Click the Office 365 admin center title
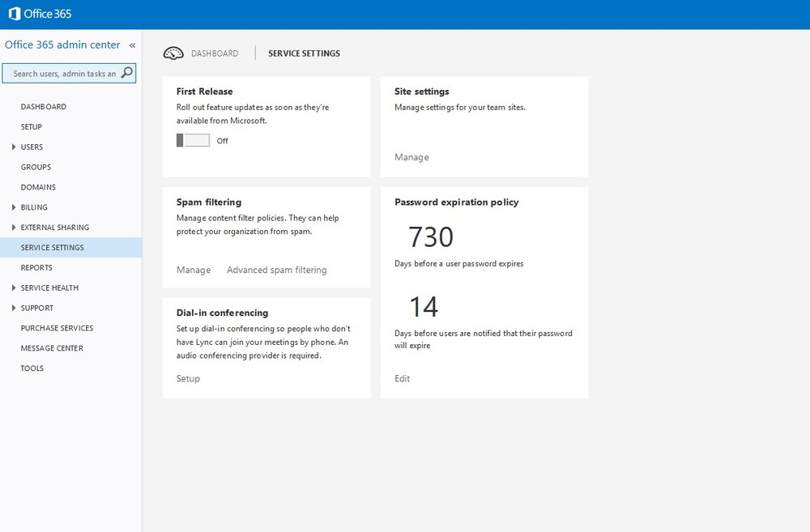Screen dimensions: 810x532 tap(62, 45)
